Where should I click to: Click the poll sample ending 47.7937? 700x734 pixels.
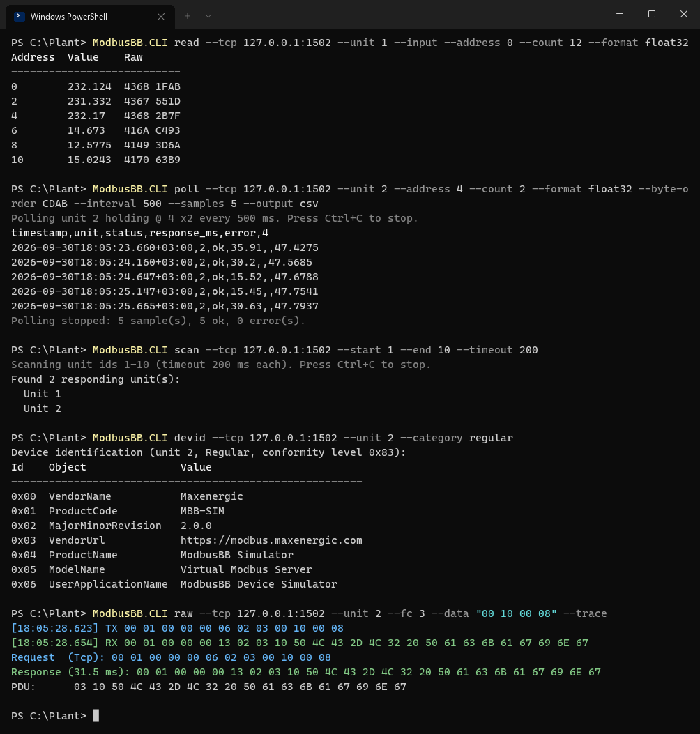click(165, 306)
